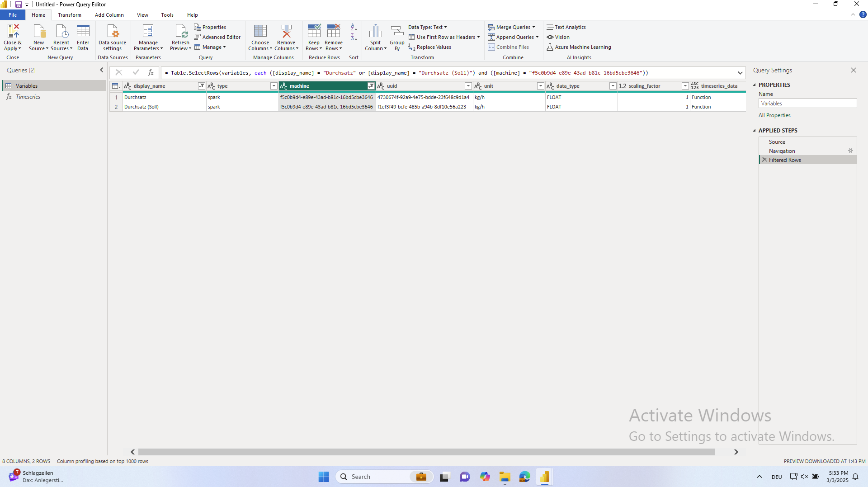Click the Refresh Preview icon
The width and height of the screenshot is (868, 487).
(180, 32)
